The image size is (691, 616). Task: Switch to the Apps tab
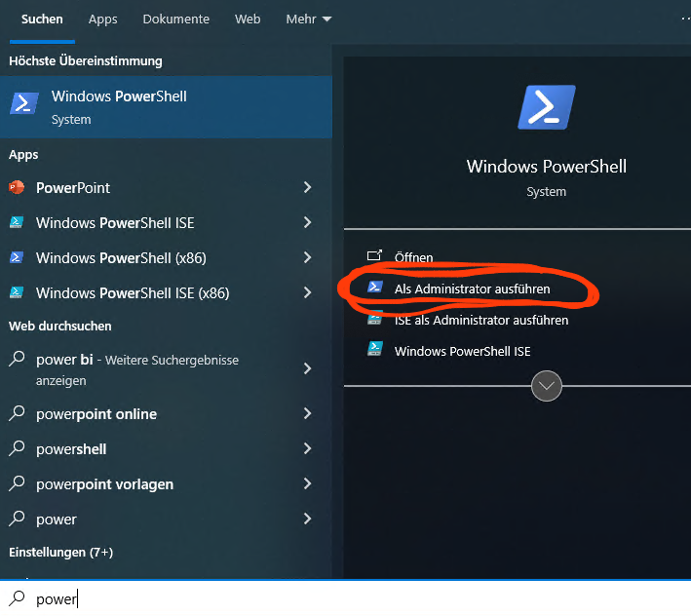(x=102, y=19)
